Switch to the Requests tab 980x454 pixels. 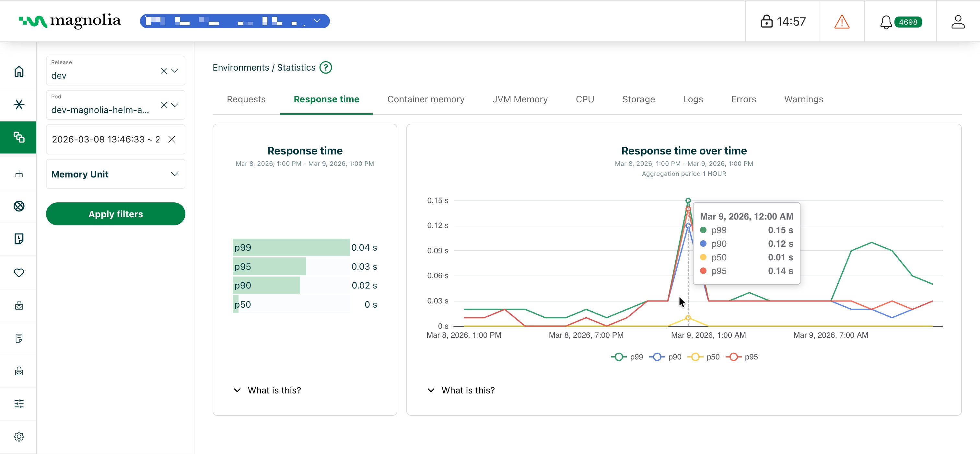coord(246,99)
